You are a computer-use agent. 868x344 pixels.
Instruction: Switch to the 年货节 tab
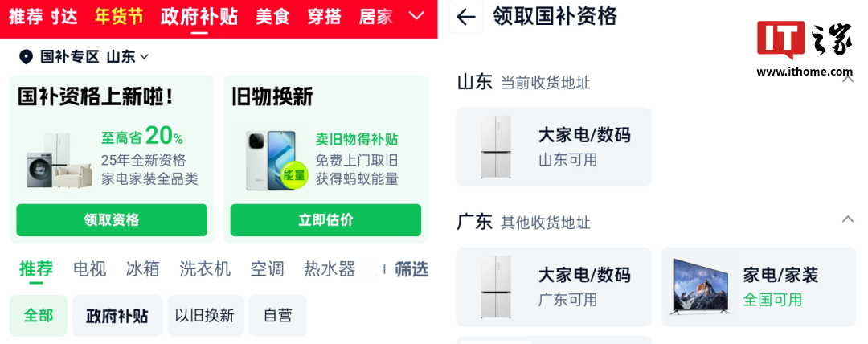tap(119, 16)
